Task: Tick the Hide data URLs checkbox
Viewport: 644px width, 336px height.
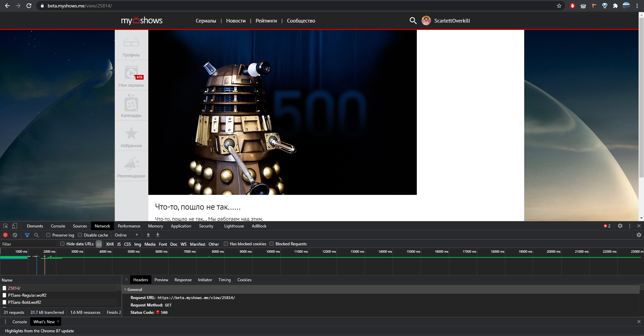Action: (62, 244)
